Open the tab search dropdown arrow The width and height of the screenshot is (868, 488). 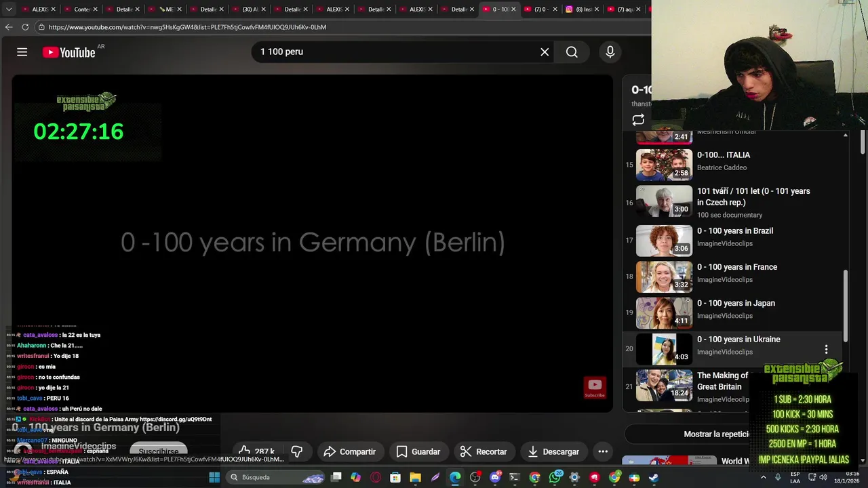[9, 9]
